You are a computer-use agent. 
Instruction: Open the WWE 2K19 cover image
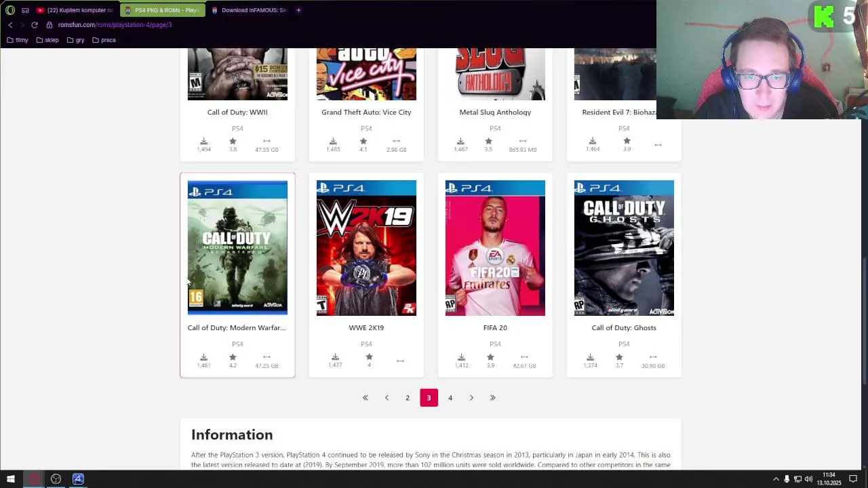[x=366, y=248]
